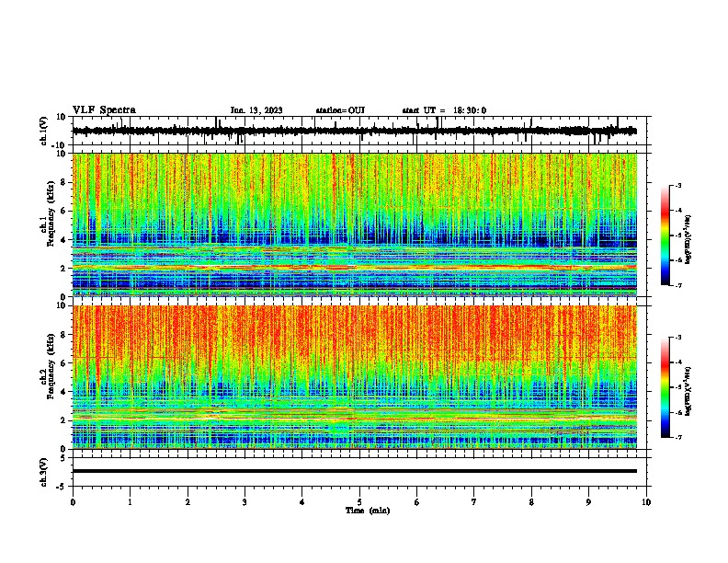Click the "ch.3(V)" axis label
Image resolution: width=728 pixels, height=563 pixels.
[44, 473]
